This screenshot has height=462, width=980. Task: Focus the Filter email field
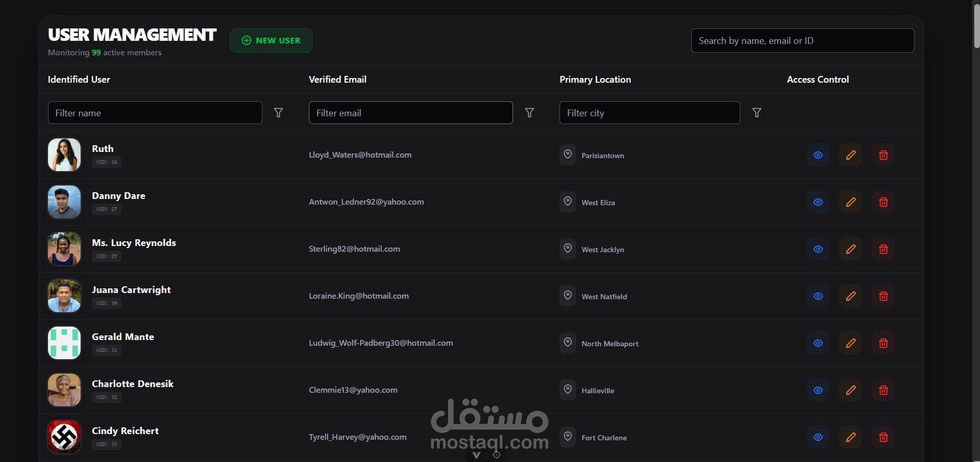[411, 113]
